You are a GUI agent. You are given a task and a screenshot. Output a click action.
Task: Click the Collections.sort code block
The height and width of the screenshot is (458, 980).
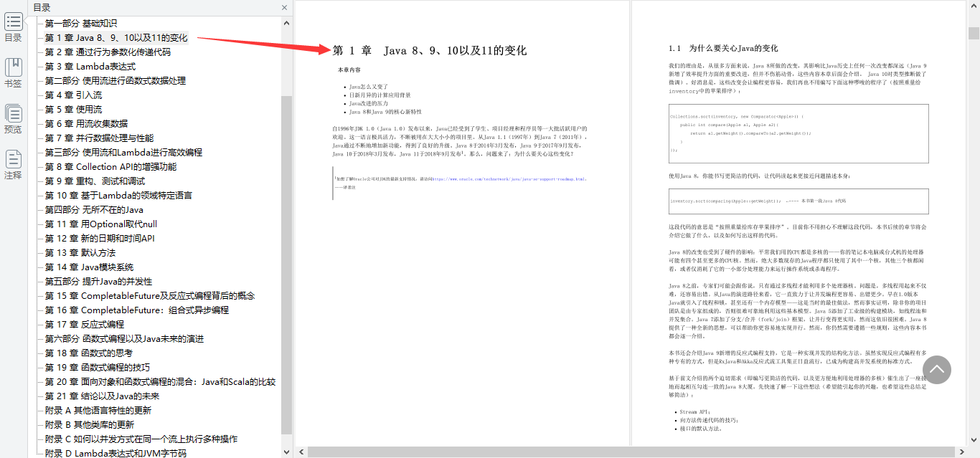point(798,133)
